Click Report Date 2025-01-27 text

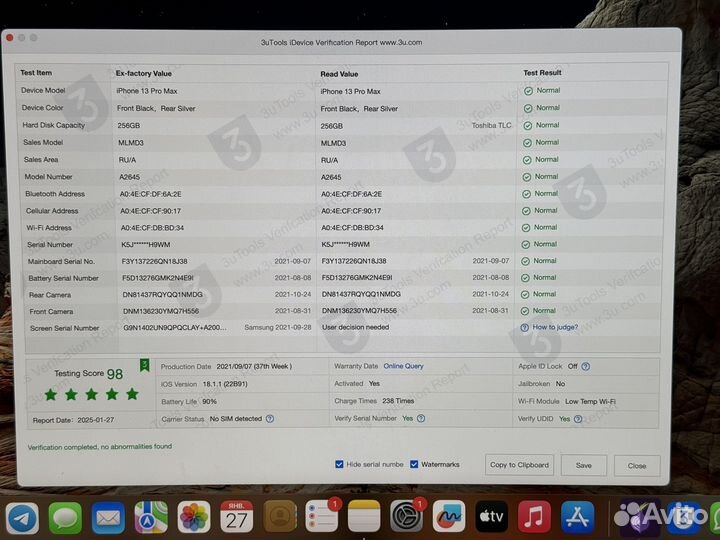(x=73, y=420)
